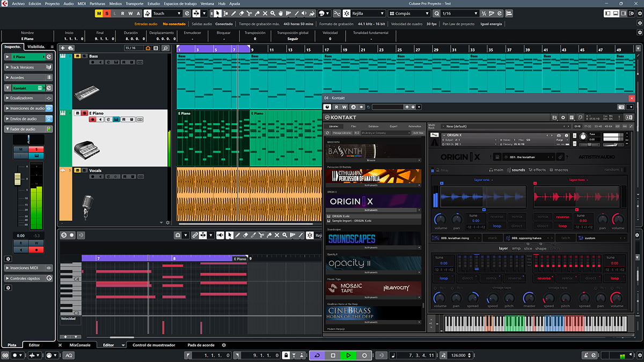The width and height of the screenshot is (644, 362).
Task: Open Kontakt options gear icon
Action: [x=563, y=117]
